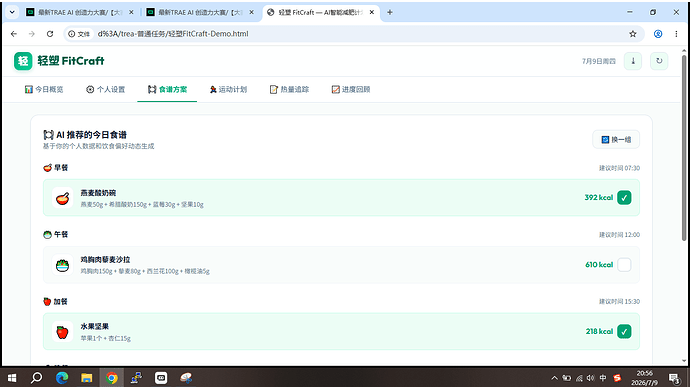Open the Chrome profile icon
The image size is (690, 387).
tap(658, 34)
